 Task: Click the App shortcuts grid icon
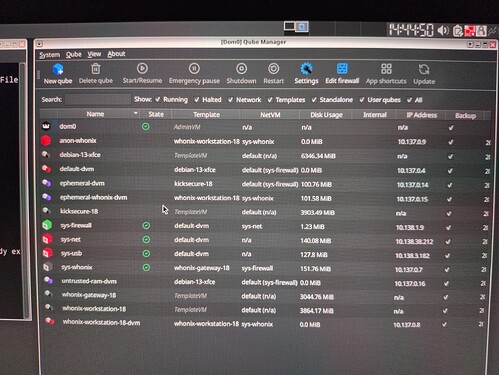(x=386, y=69)
